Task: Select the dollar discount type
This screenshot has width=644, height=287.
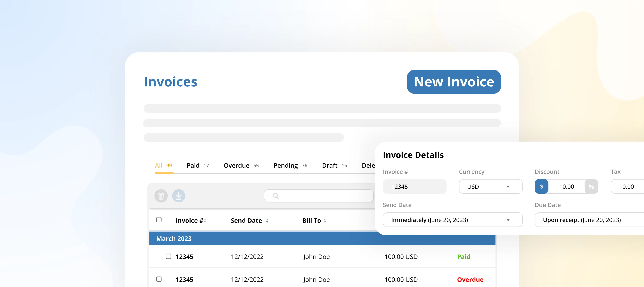Action: [541, 186]
